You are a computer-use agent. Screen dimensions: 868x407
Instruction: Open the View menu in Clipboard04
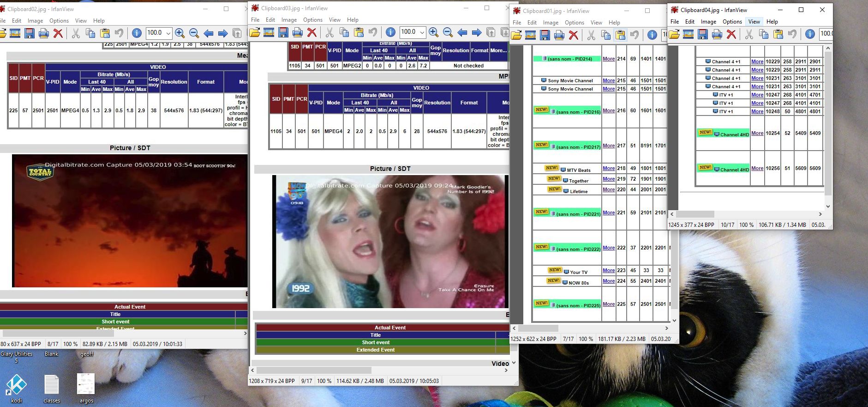tap(754, 22)
